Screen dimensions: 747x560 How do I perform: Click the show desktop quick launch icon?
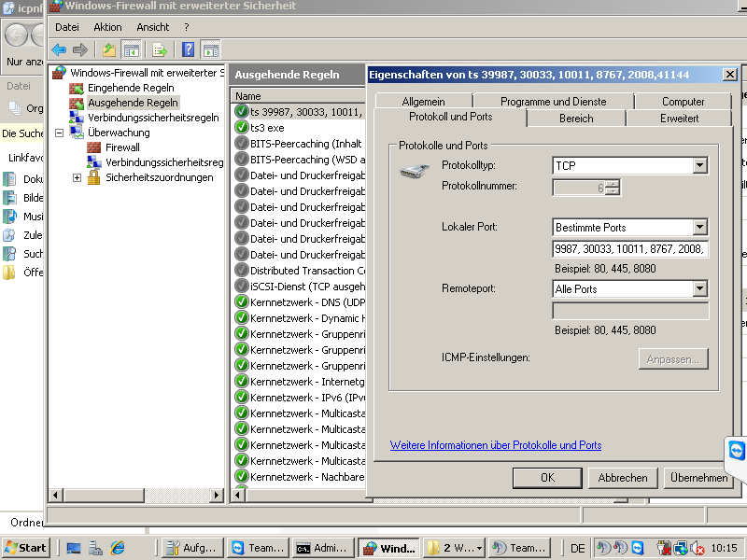click(74, 549)
